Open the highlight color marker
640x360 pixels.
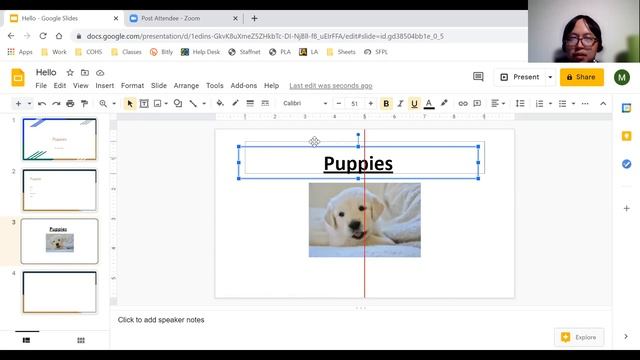[x=444, y=104]
